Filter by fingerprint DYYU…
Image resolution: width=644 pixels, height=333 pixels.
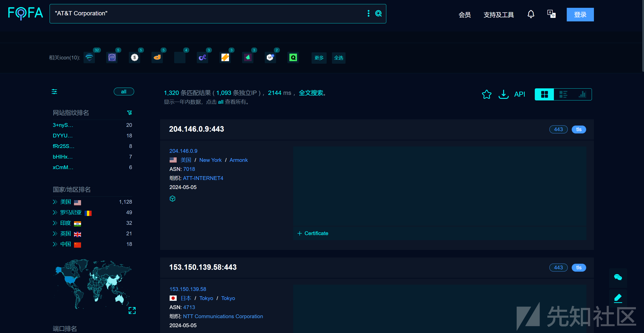pyautogui.click(x=63, y=136)
